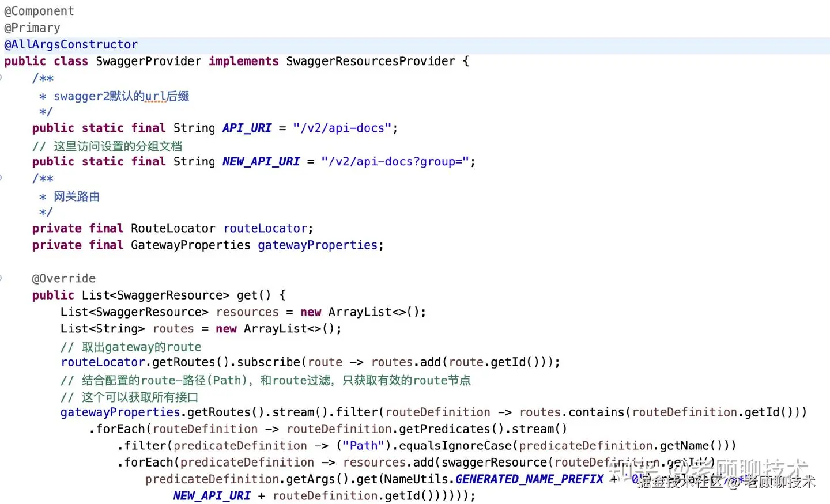Click the RouteLocator type name

click(173, 228)
